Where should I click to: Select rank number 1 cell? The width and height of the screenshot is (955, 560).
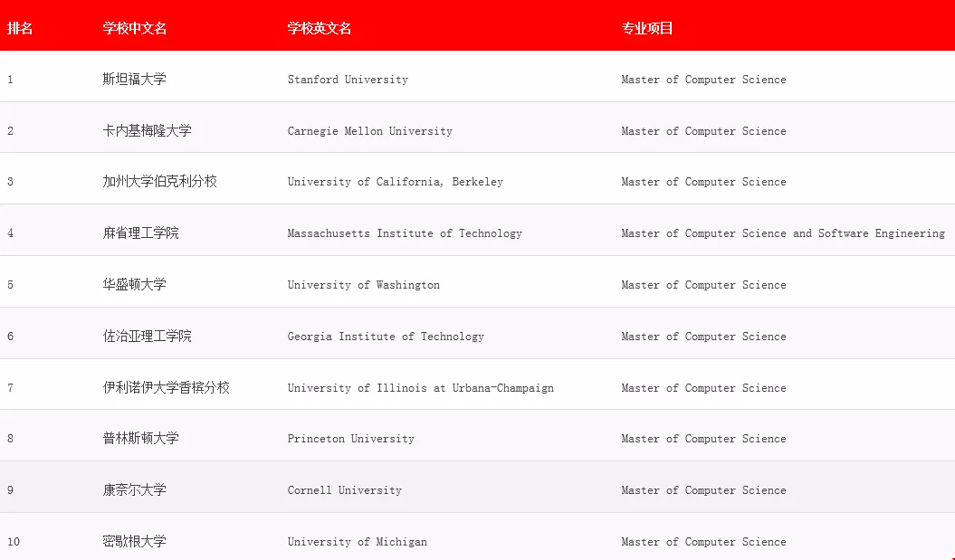(x=10, y=79)
